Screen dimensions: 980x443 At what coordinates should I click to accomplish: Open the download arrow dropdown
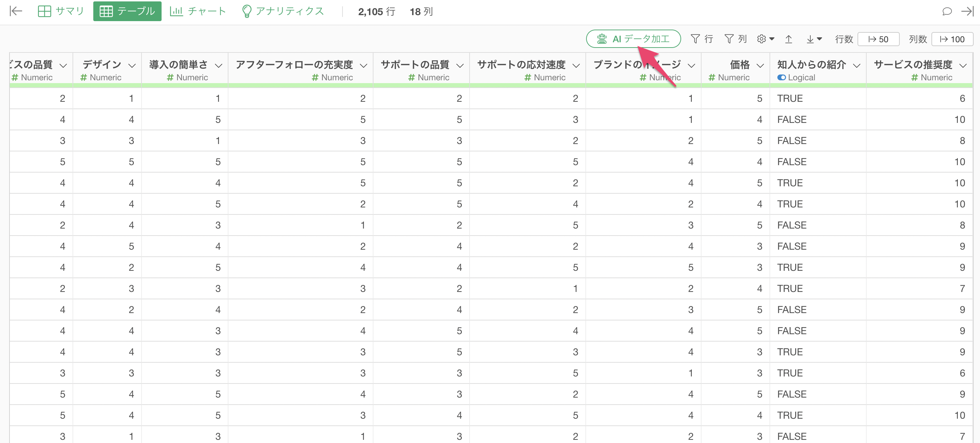coord(814,39)
